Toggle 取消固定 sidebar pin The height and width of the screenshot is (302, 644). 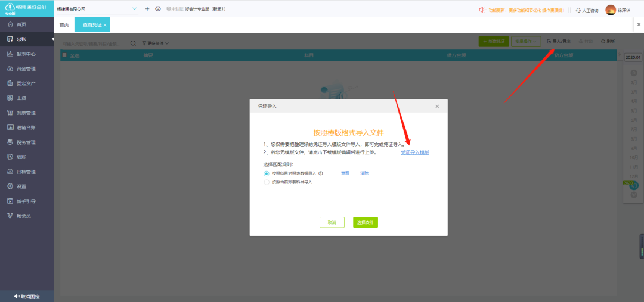point(27,296)
